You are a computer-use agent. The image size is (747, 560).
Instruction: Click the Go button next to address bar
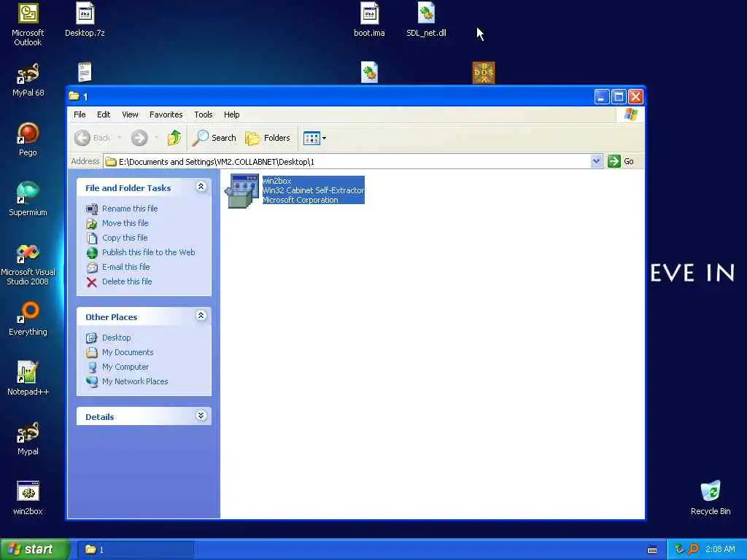(x=622, y=161)
